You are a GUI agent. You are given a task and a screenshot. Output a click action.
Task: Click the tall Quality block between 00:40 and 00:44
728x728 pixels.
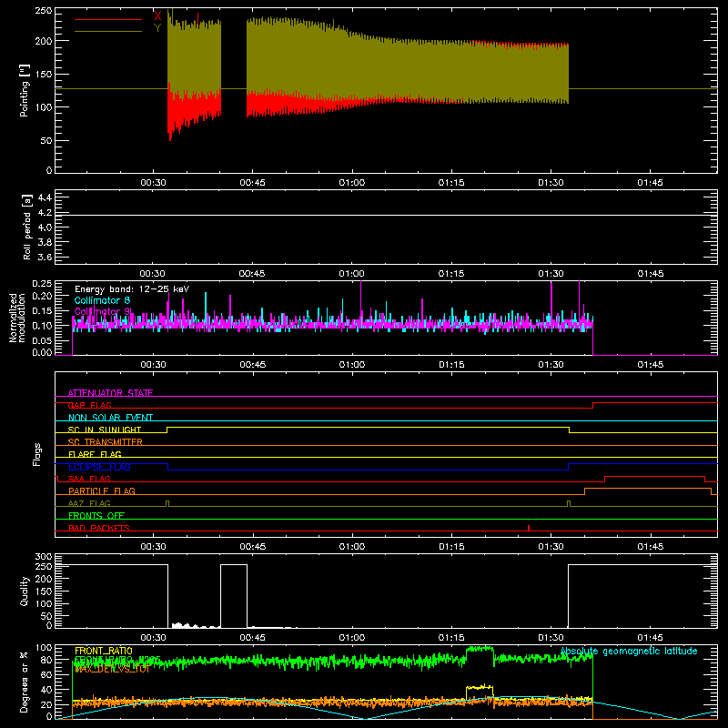(234, 596)
